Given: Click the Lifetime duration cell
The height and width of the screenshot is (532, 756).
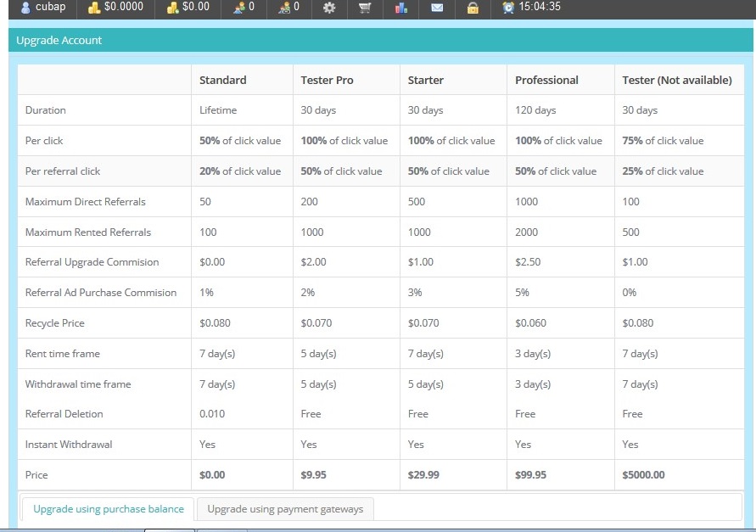Looking at the screenshot, I should 218,110.
